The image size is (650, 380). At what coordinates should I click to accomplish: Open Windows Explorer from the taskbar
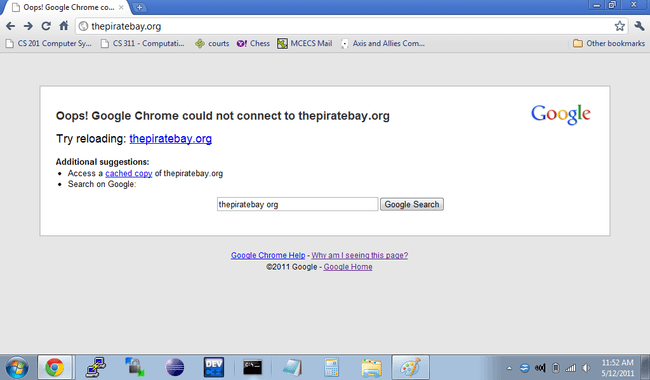click(371, 367)
